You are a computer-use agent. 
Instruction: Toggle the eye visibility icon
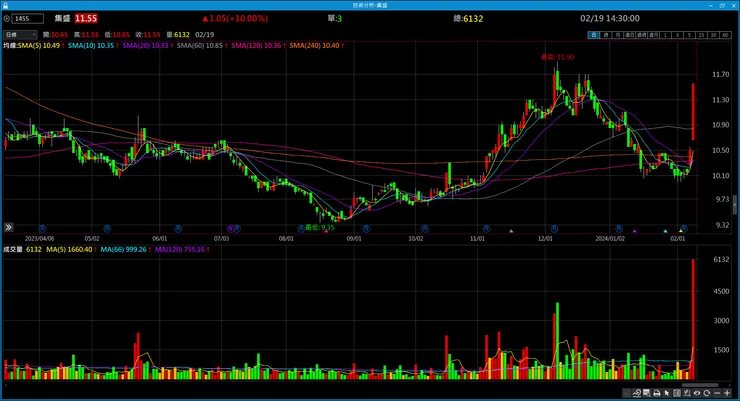697,393
